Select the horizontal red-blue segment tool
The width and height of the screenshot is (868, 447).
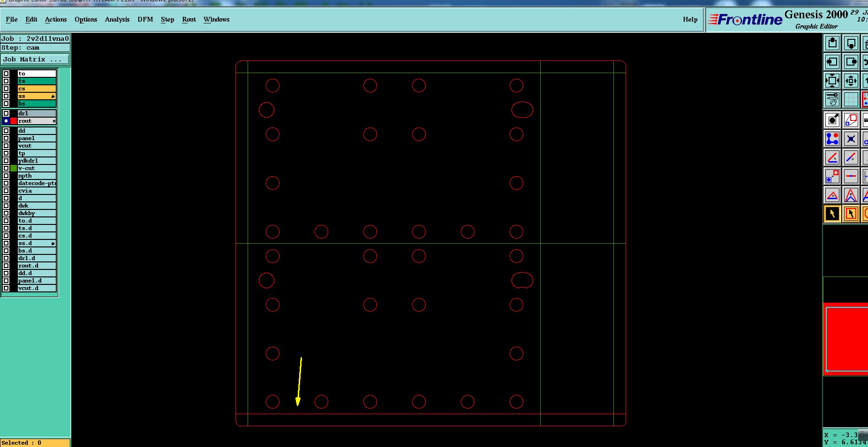click(x=851, y=176)
